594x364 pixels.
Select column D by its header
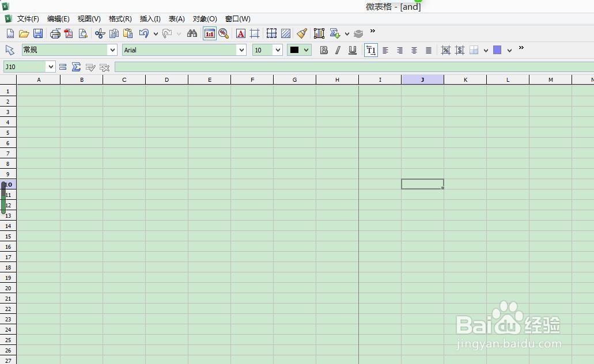[x=167, y=79]
